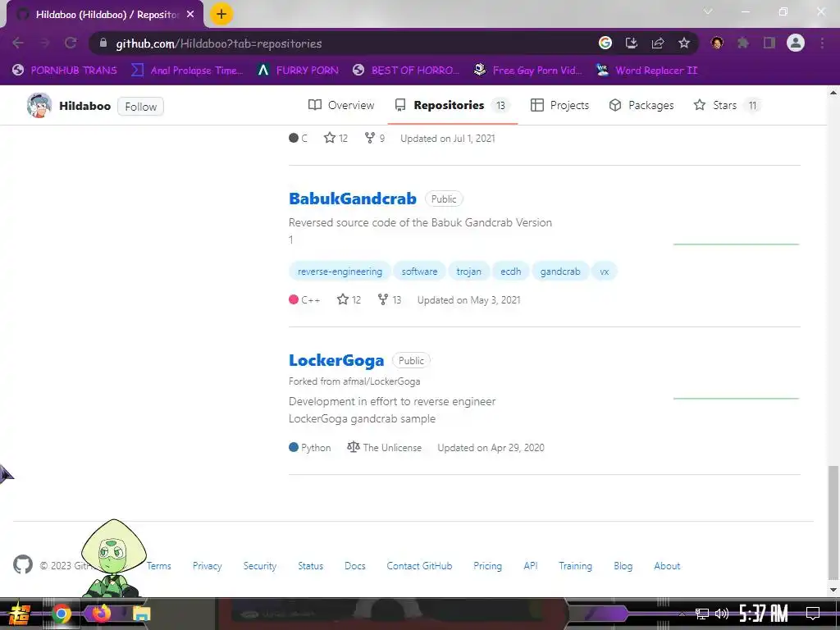
Task: Open the Start menu on taskbar
Action: click(20, 614)
